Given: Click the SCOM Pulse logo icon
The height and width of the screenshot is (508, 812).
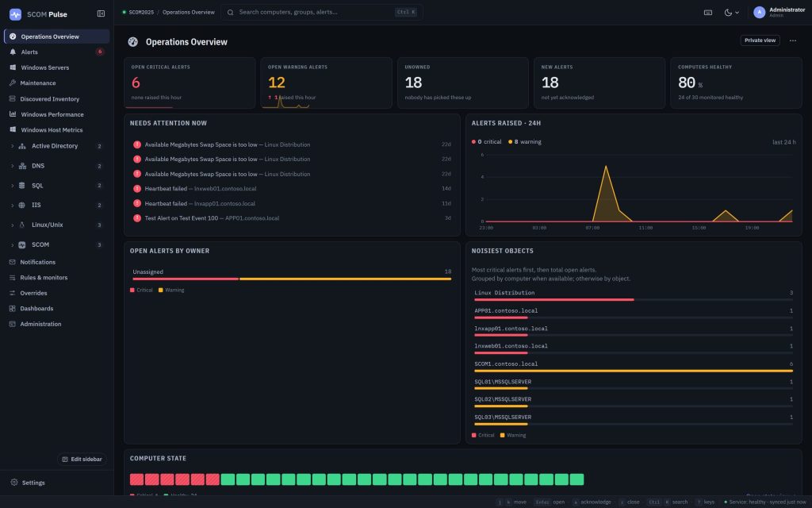Looking at the screenshot, I should point(16,14).
